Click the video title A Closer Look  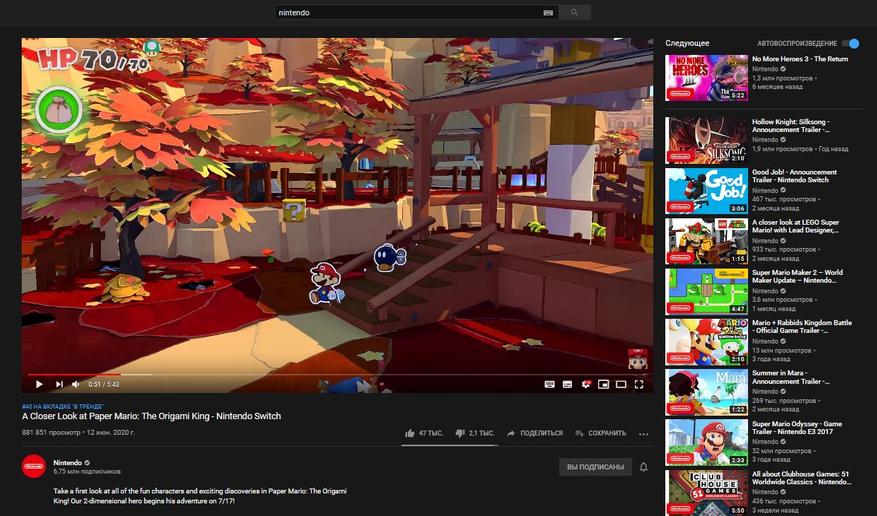[151, 416]
